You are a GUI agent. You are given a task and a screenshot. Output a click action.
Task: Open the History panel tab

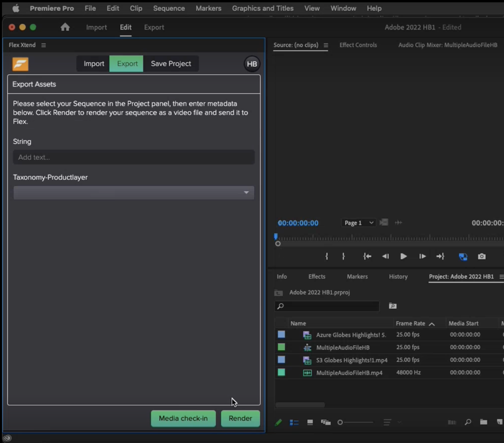point(398,276)
